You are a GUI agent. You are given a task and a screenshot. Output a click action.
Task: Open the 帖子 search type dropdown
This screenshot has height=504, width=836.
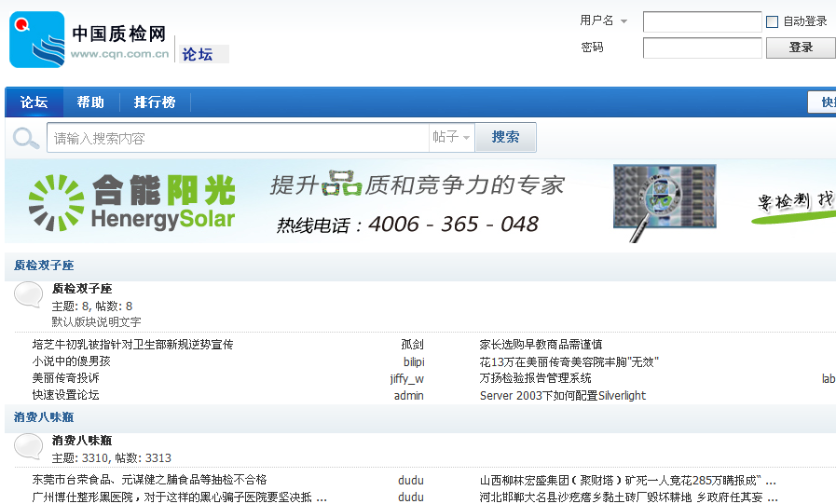coord(451,137)
